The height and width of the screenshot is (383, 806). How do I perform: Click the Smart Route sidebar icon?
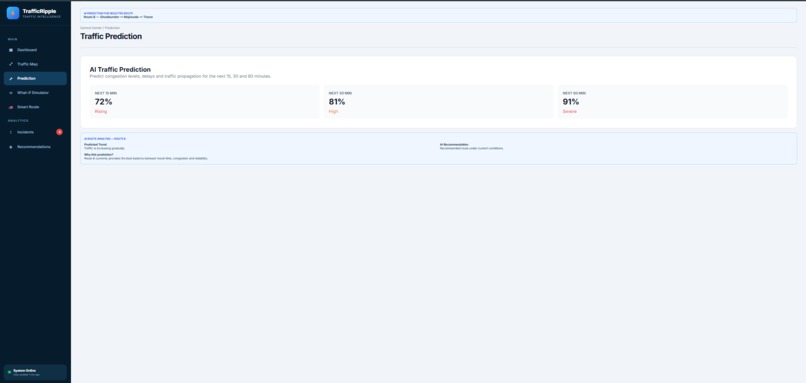tap(11, 107)
